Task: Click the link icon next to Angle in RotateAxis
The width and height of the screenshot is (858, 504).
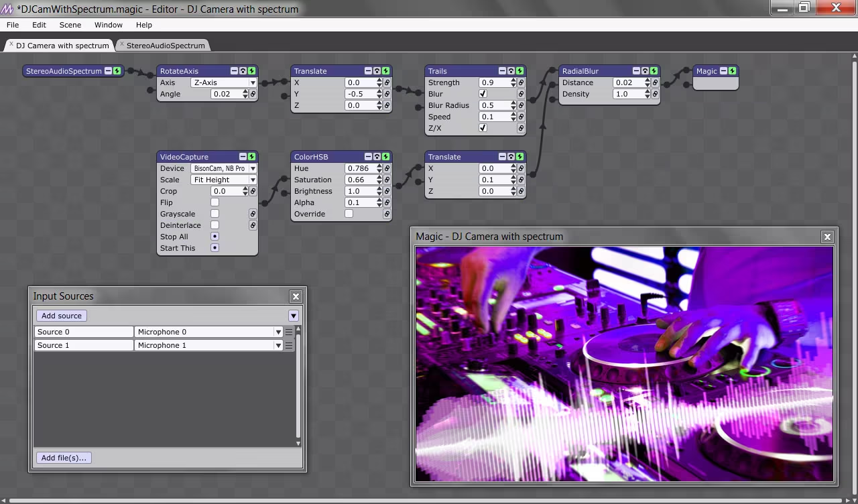Action: [253, 94]
